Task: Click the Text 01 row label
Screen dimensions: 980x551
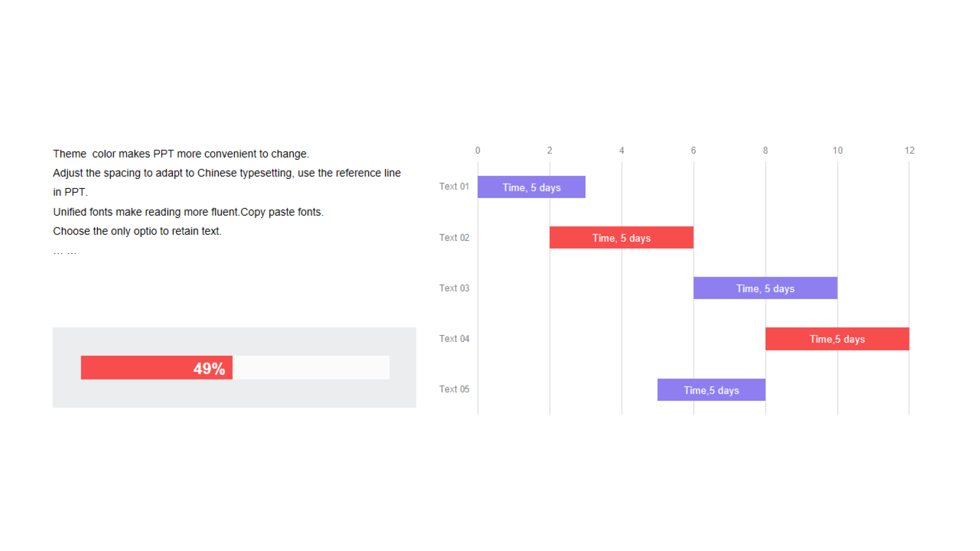Action: point(454,187)
